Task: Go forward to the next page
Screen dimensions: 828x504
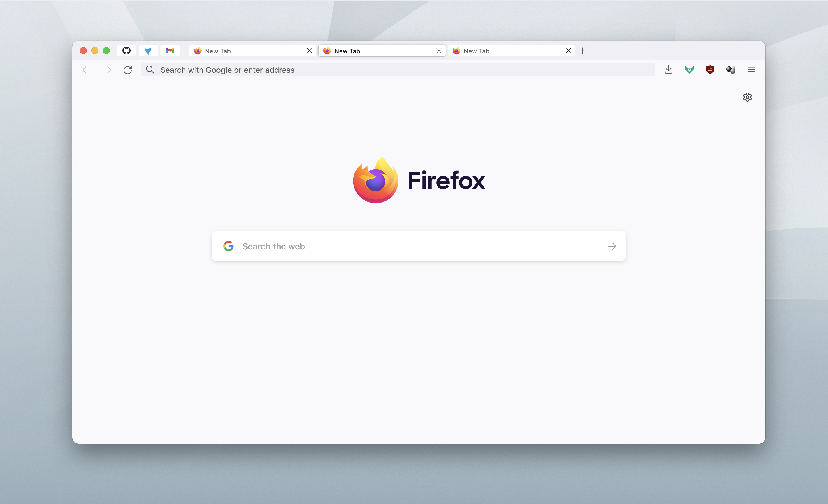Action: (107, 70)
